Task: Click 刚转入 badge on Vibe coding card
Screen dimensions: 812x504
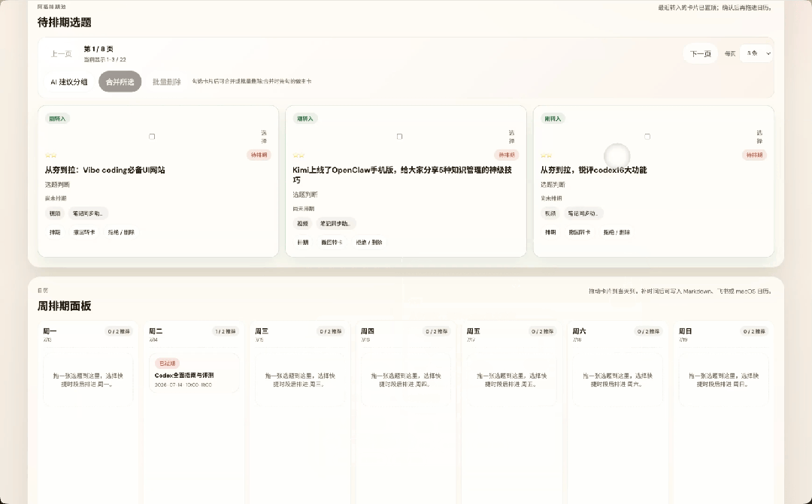Action: tap(57, 119)
